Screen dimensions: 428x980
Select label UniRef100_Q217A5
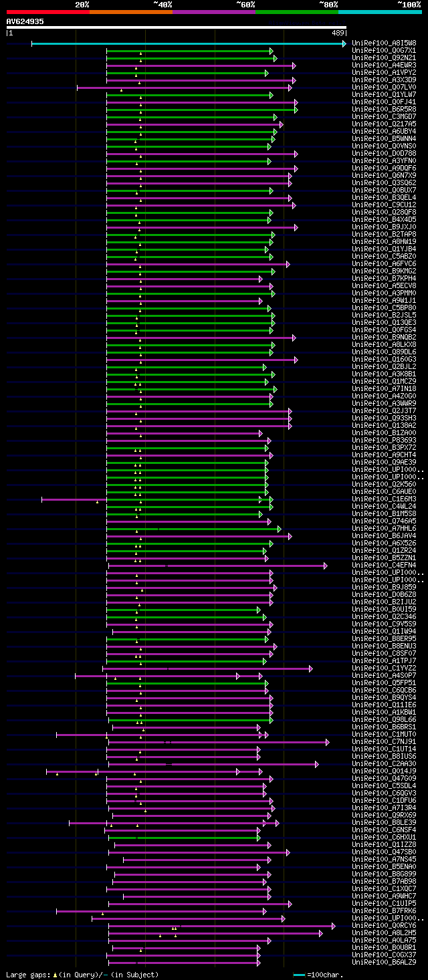point(384,124)
